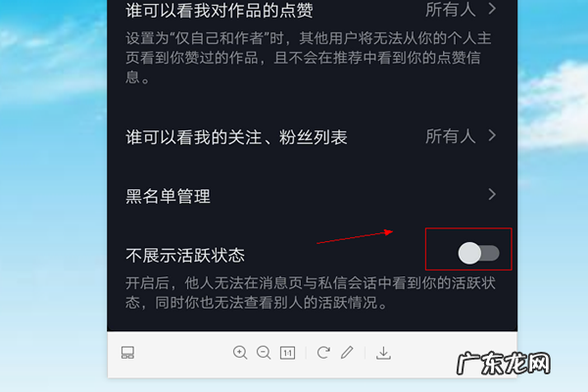The width and height of the screenshot is (588, 392).
Task: Select 所有人 value for 关注、粉丝列表
Action: [x=451, y=136]
